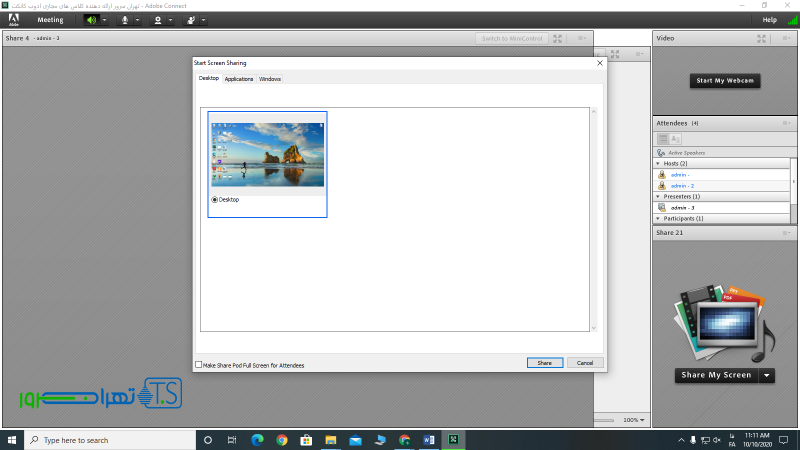
Task: Select the Desktop radio button
Action: click(214, 199)
